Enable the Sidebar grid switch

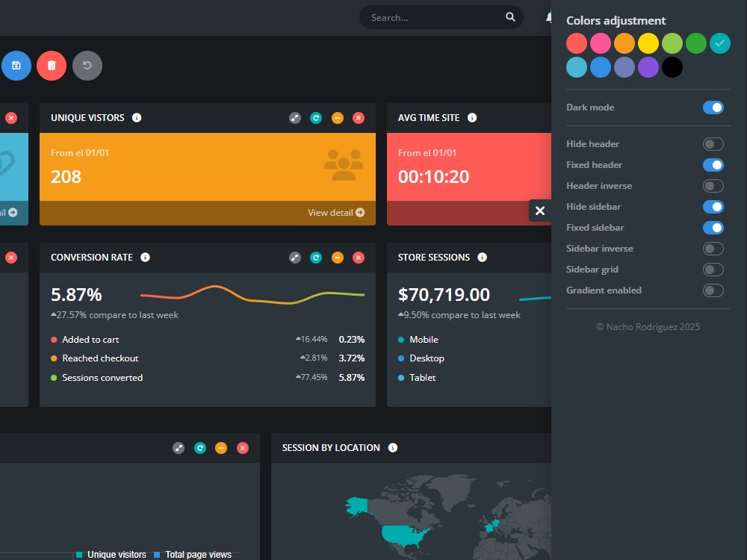713,270
